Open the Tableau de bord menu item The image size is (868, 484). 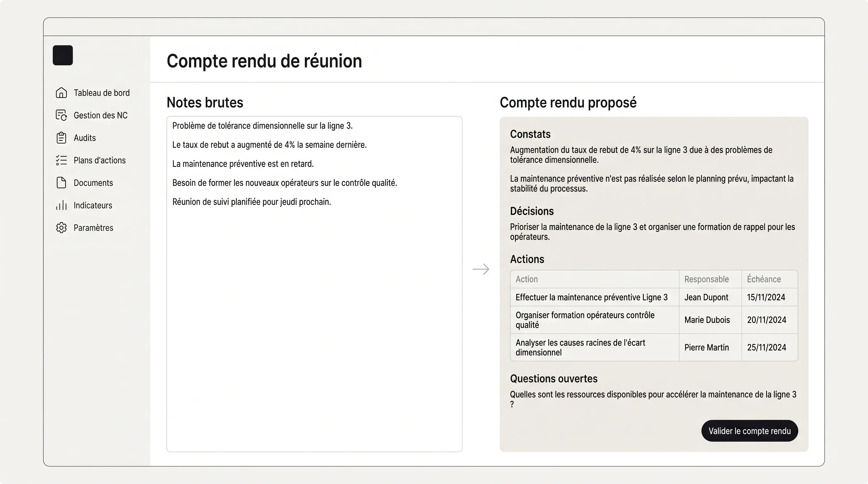tap(102, 93)
